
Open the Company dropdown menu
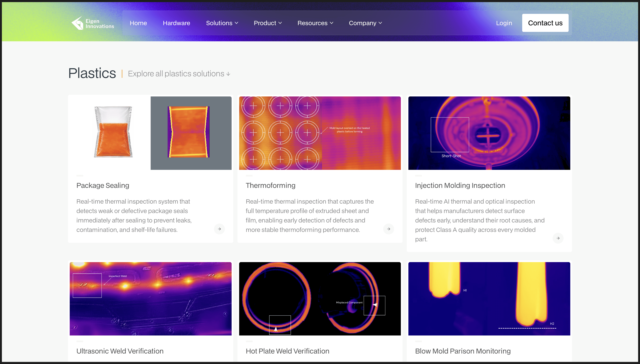[x=365, y=23]
